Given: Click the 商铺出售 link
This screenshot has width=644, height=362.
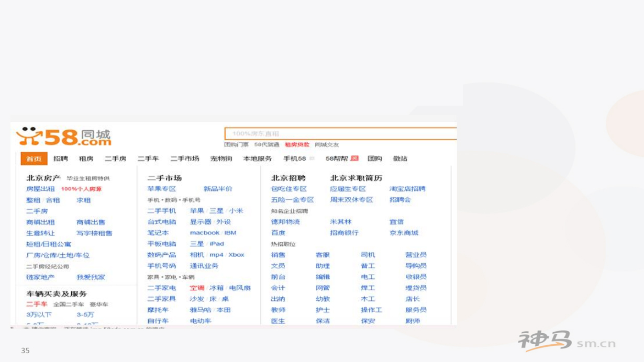Looking at the screenshot, I should tap(91, 222).
